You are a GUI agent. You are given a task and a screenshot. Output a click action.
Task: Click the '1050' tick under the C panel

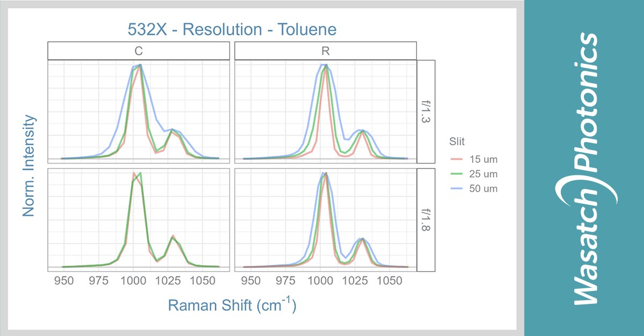point(201,281)
